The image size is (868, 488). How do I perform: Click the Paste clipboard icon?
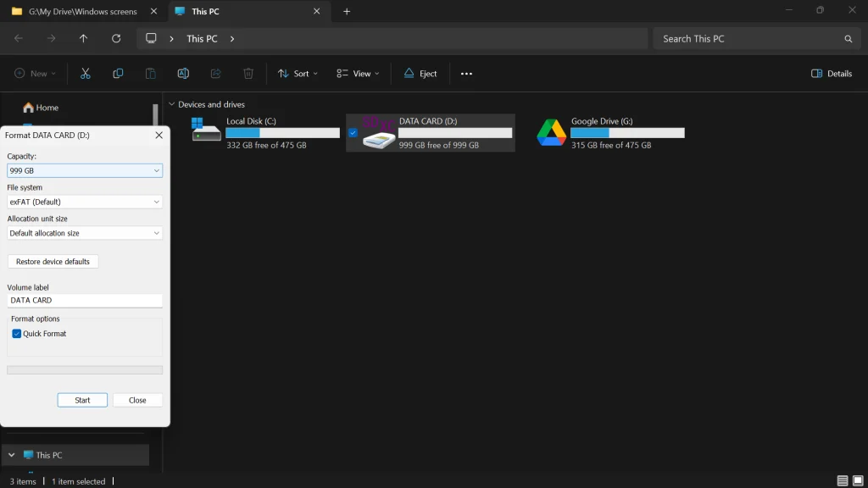pyautogui.click(x=151, y=74)
